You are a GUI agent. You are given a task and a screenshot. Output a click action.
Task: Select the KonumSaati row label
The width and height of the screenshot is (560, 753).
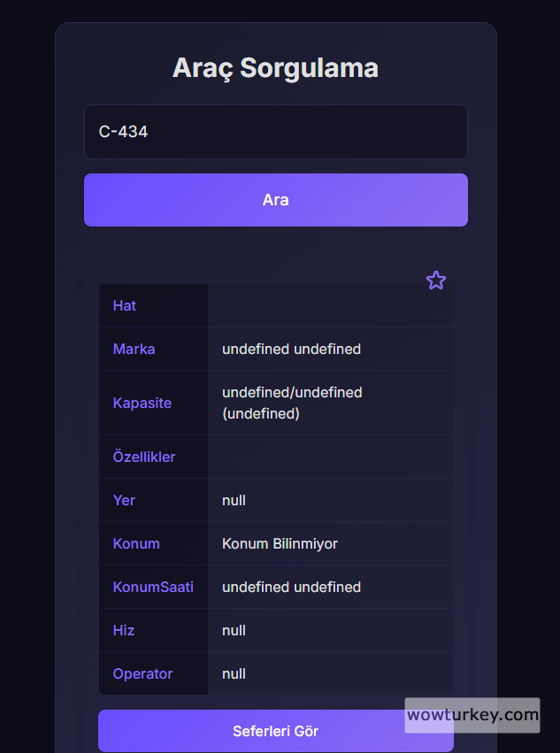point(153,587)
